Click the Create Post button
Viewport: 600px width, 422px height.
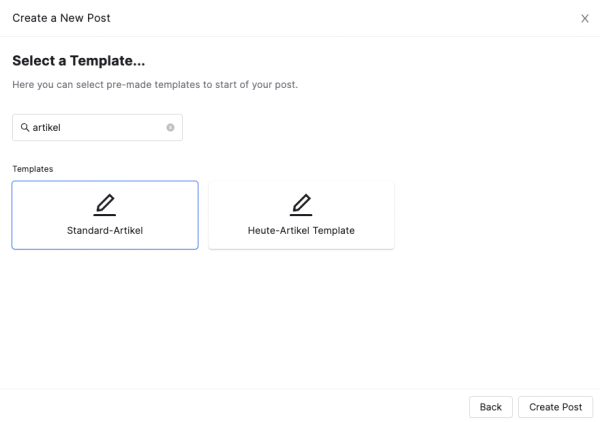[x=555, y=407]
